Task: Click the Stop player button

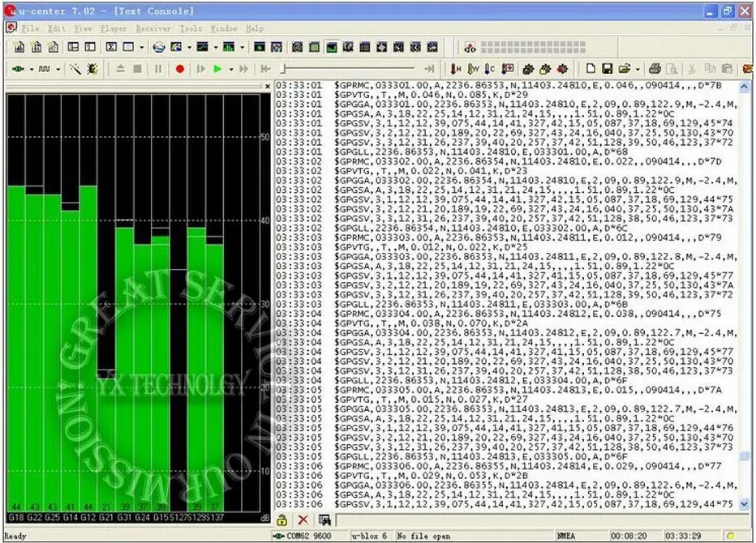Action: [137, 69]
